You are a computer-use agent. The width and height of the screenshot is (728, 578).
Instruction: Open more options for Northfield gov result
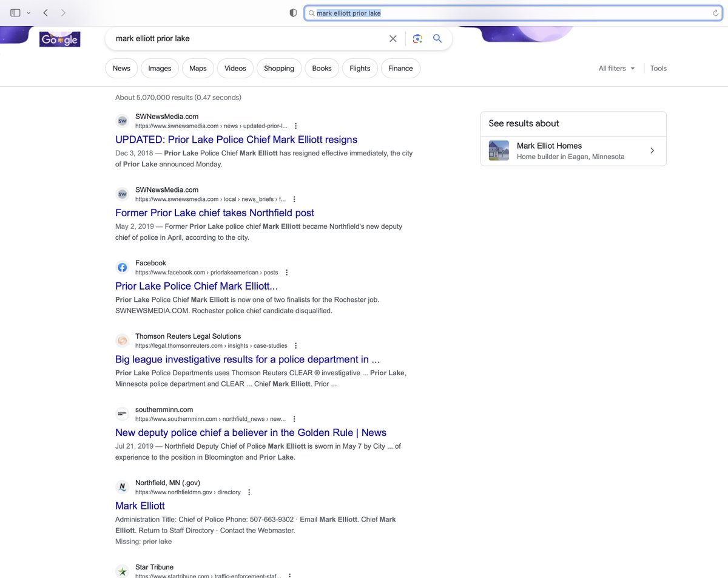[249, 492]
